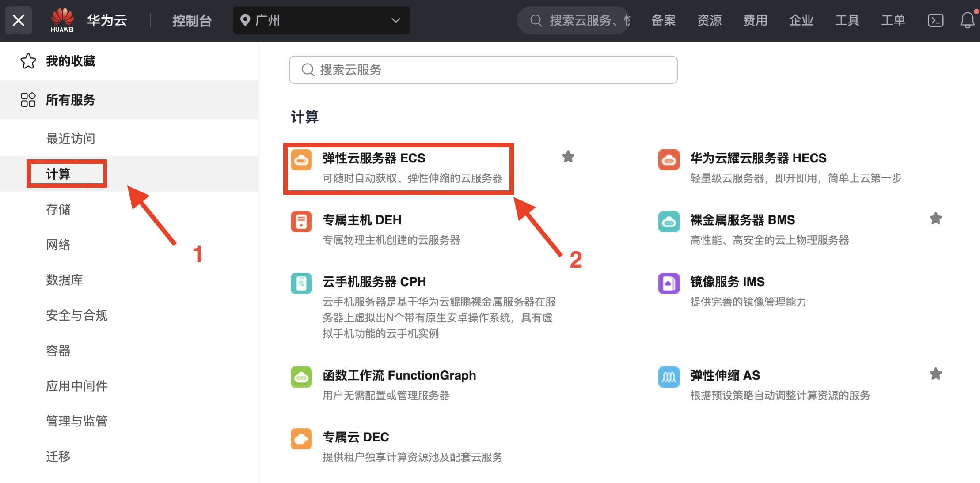Click the Auto Scaling AS icon
Image resolution: width=980 pixels, height=483 pixels.
[x=669, y=377]
